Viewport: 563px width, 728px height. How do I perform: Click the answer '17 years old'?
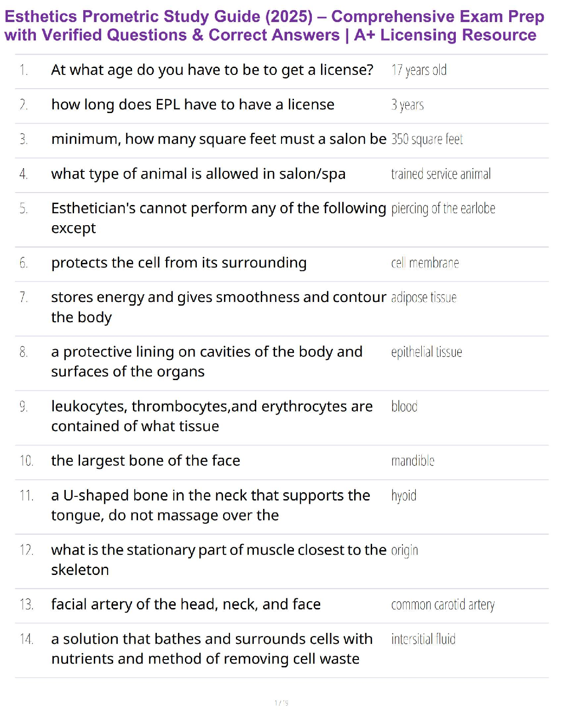tap(419, 70)
